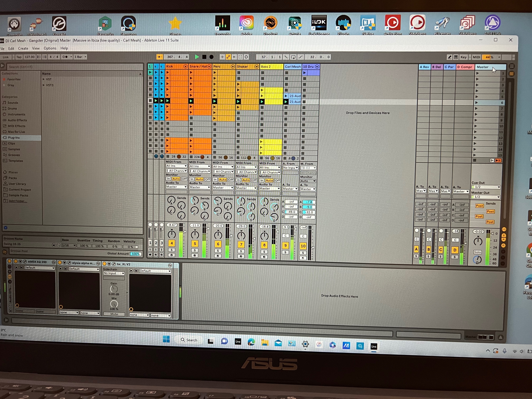Viewport: 532px width, 399px height.
Task: Switch to Session view selector icon
Action: click(x=512, y=74)
